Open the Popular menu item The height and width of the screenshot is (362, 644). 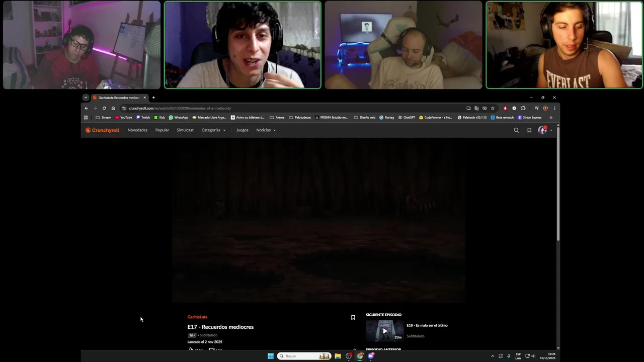(162, 130)
